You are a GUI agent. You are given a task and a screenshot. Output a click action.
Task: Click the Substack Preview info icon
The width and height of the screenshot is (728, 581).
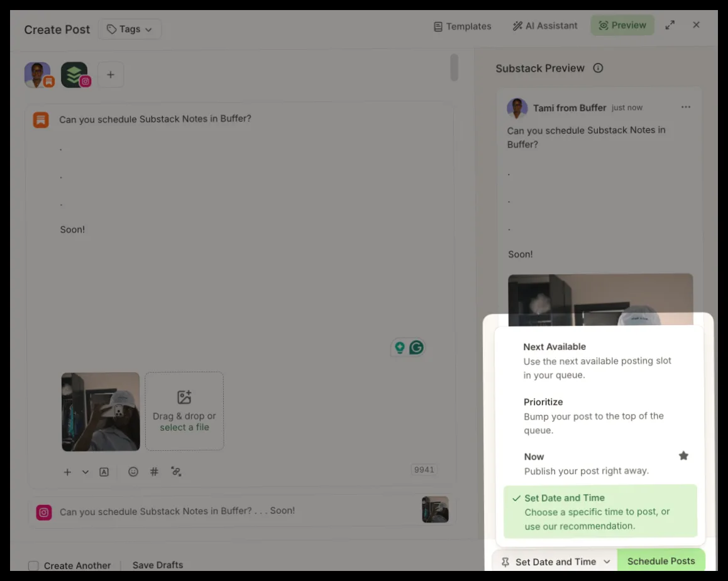(x=598, y=69)
